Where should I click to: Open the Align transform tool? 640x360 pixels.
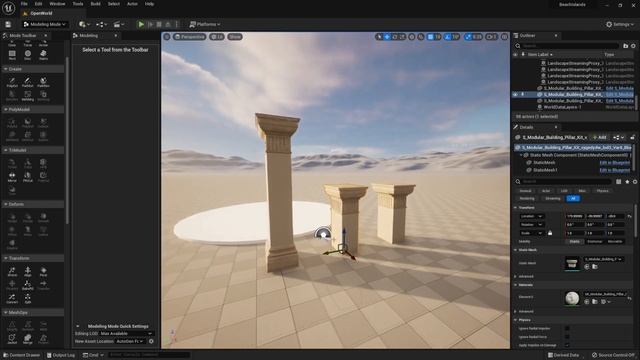pyautogui.click(x=28, y=271)
